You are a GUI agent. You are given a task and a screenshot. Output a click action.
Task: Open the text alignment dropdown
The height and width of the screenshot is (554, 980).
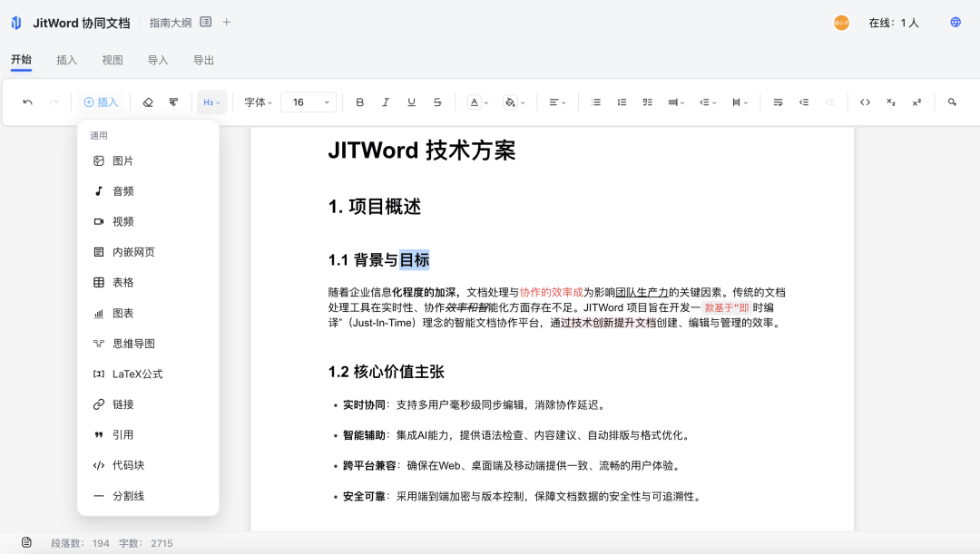(557, 102)
